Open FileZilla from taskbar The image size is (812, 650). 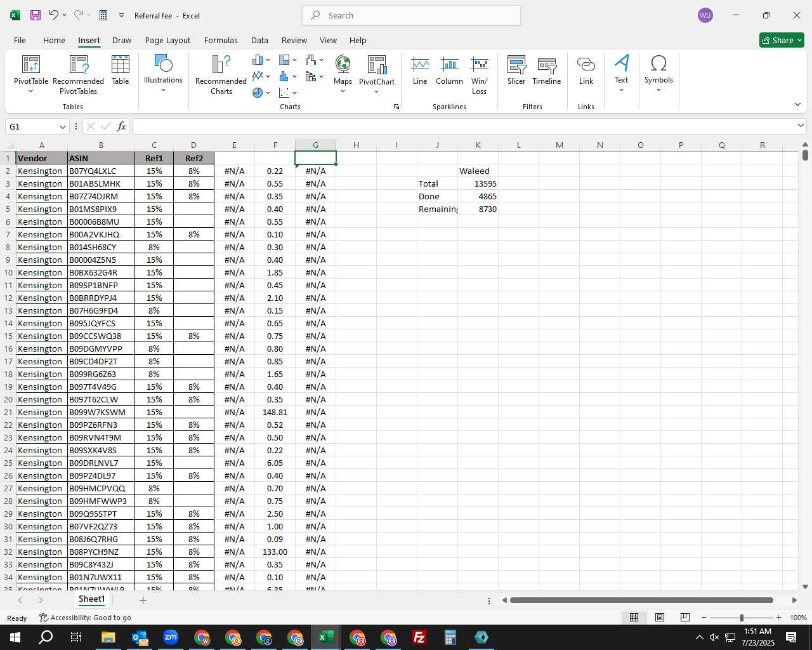pyautogui.click(x=419, y=637)
